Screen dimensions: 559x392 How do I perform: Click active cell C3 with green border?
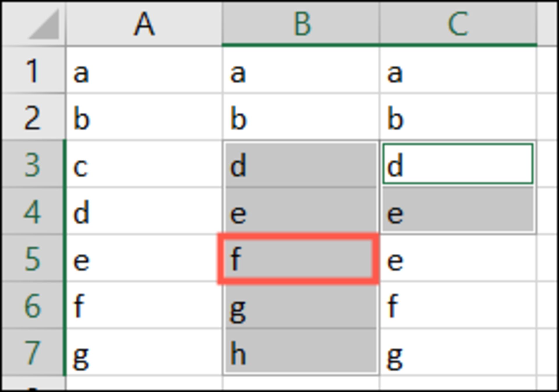pos(458,164)
